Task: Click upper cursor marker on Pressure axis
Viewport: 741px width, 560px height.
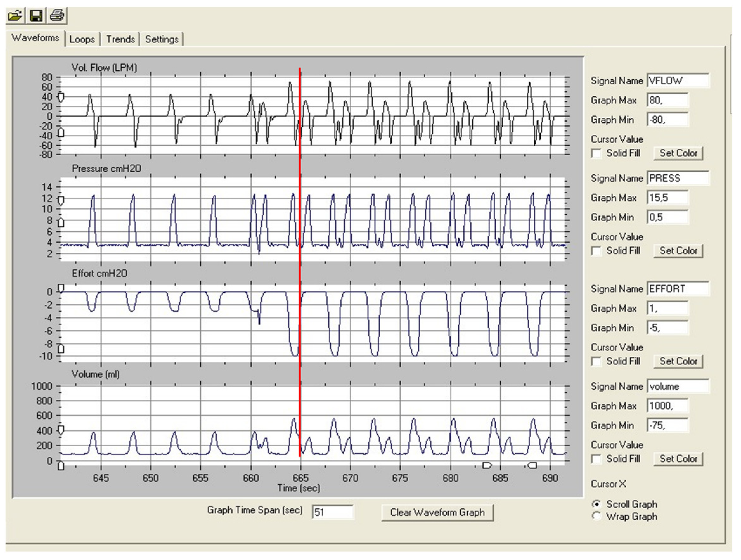Action: click(x=61, y=200)
